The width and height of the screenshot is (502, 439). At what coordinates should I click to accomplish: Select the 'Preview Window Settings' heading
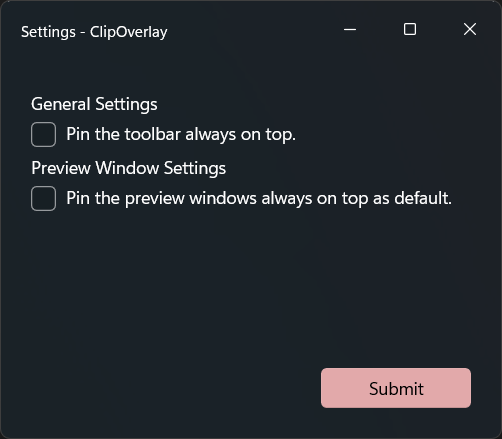click(129, 168)
